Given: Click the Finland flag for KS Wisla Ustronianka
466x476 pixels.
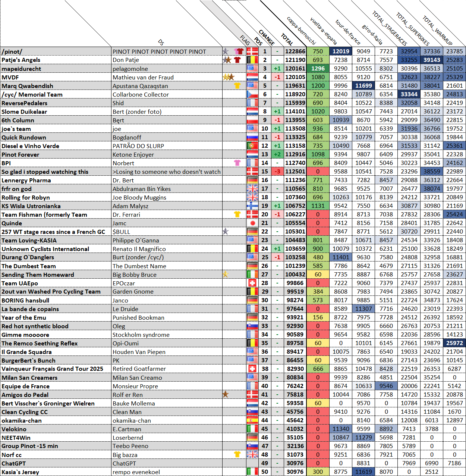Looking at the screenshot, I should coord(252,206).
